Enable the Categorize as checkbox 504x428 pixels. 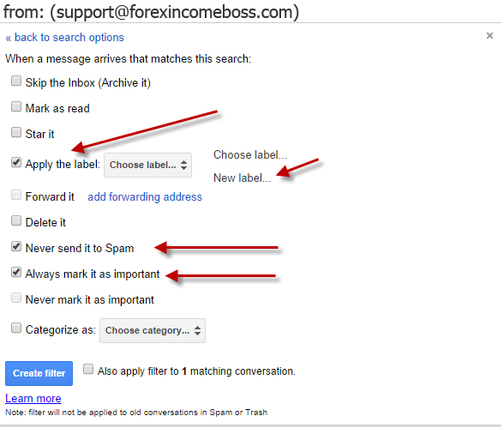16,329
